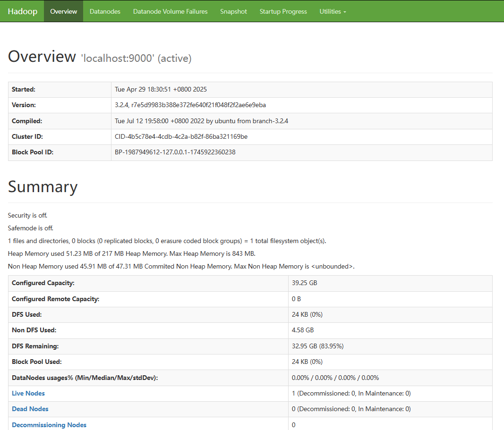This screenshot has height=430, width=504.
Task: Select the capacity value '39.25 GB'
Action: (304, 283)
